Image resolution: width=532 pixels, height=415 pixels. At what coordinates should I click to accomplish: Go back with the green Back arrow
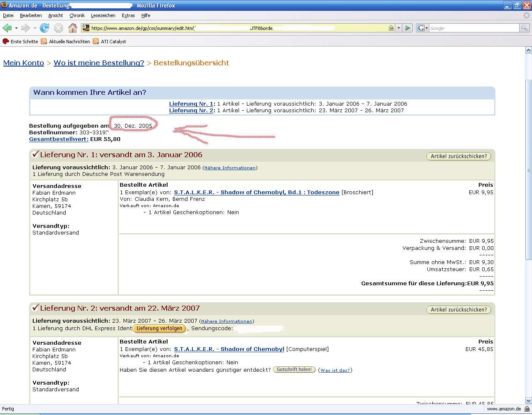(x=7, y=28)
